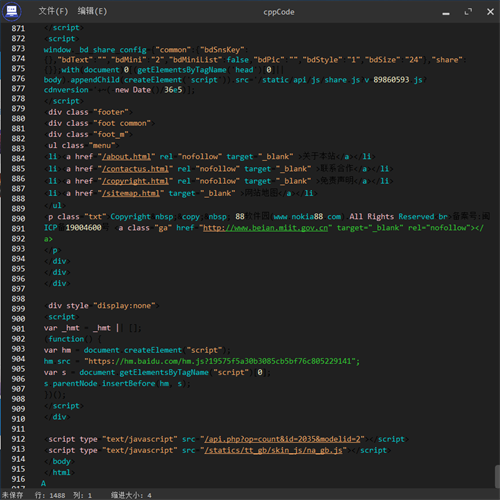Viewport: 500px width, 501px height.
Task: Click the /sitemap.html href link
Action: 131,194
